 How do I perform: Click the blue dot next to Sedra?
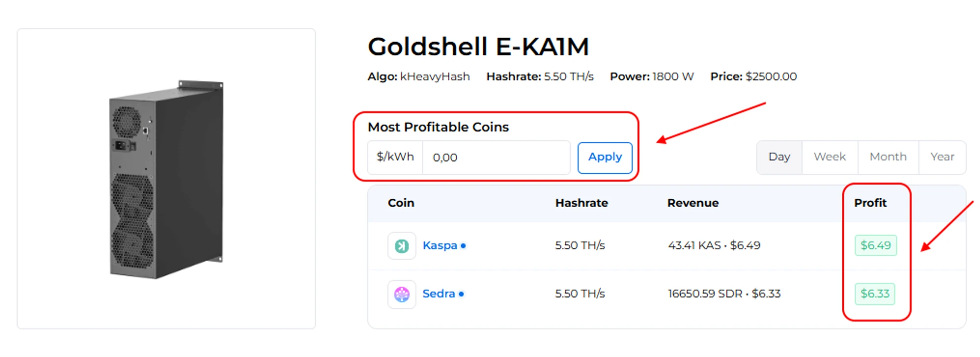pos(462,294)
